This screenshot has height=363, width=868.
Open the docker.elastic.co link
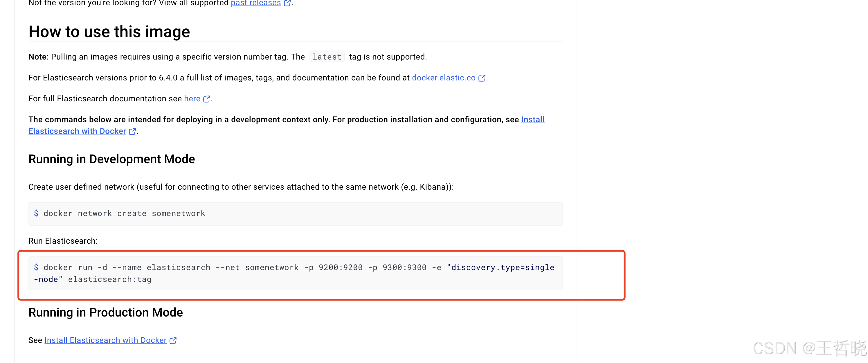click(x=444, y=78)
